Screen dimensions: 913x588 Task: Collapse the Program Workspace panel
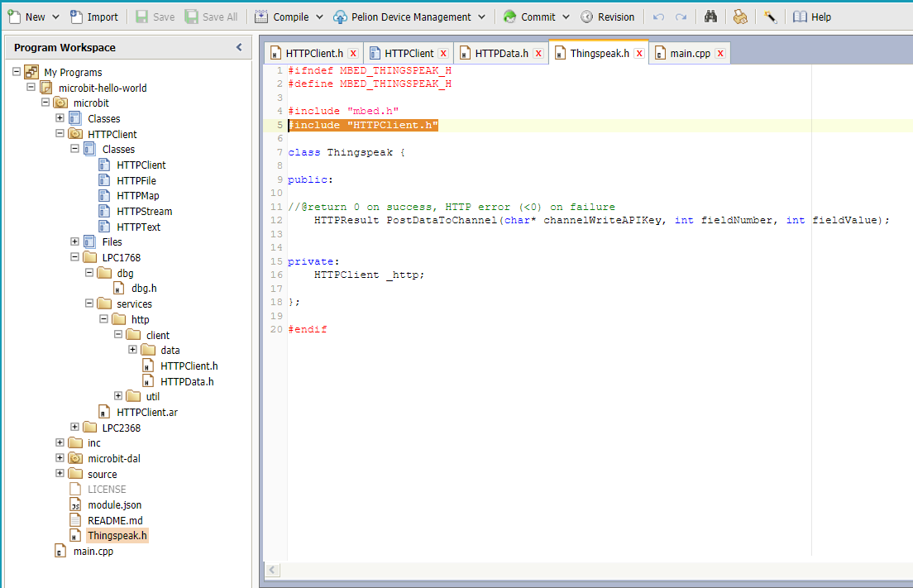[x=239, y=47]
